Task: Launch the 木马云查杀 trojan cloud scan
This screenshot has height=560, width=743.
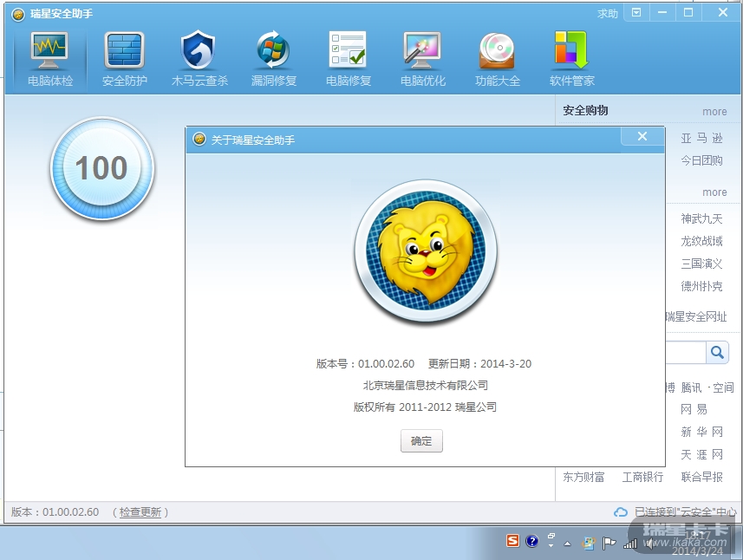Action: pyautogui.click(x=199, y=60)
